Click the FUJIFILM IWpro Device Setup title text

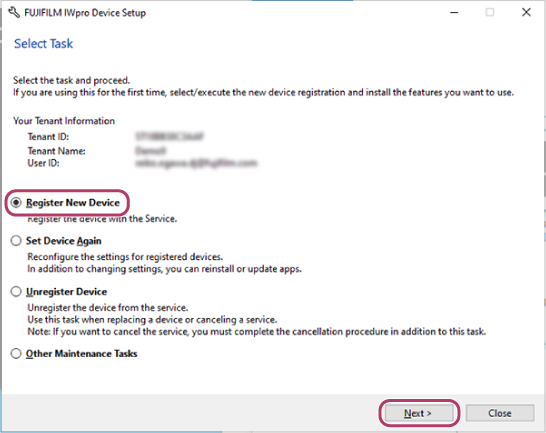point(85,13)
